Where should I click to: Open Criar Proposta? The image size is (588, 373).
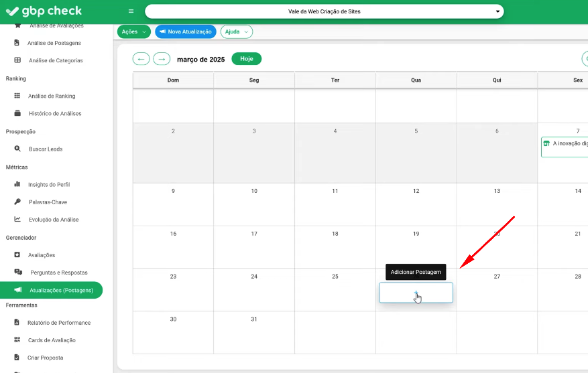[45, 358]
